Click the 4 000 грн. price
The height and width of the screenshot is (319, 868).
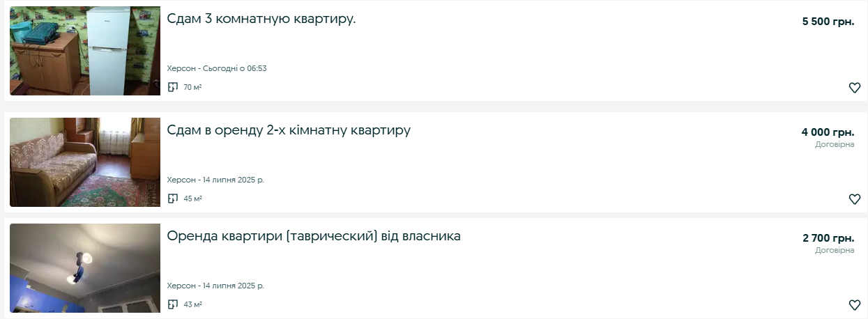tap(828, 132)
